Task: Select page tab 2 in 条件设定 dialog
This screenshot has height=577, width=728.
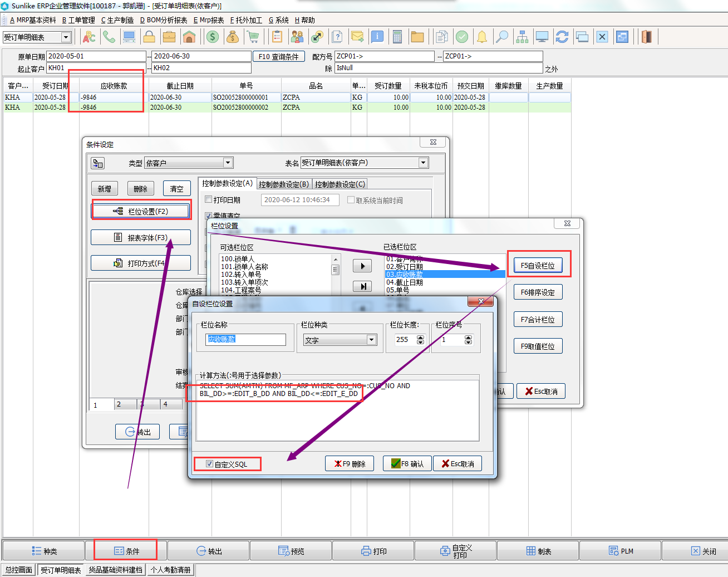Action: tap(126, 404)
